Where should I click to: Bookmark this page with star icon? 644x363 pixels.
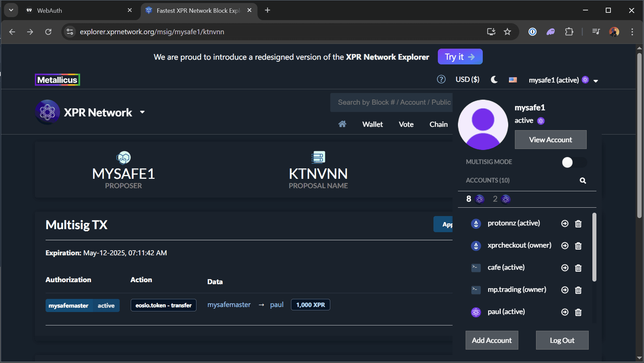tap(508, 32)
